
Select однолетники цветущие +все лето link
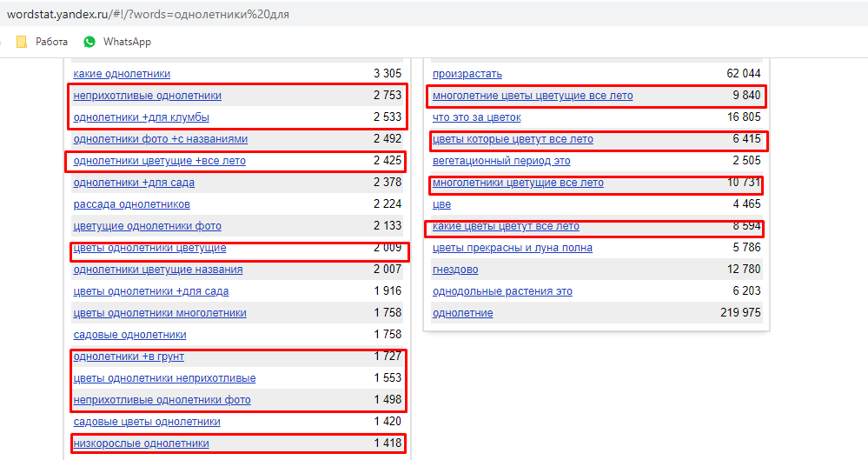159,161
